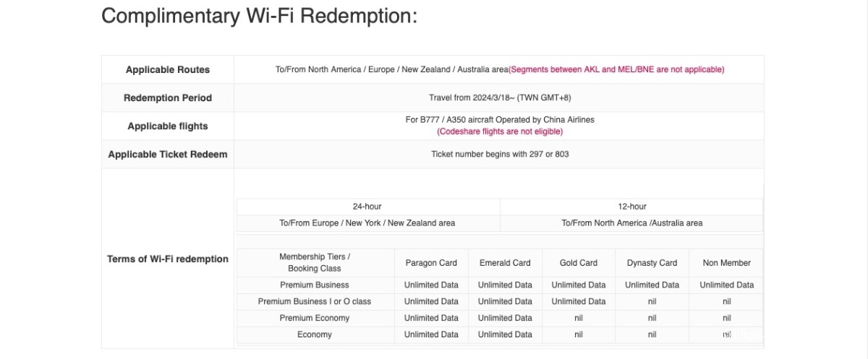868x359 pixels.
Task: Click the Applicable Ticket Redeem label
Action: (x=168, y=155)
